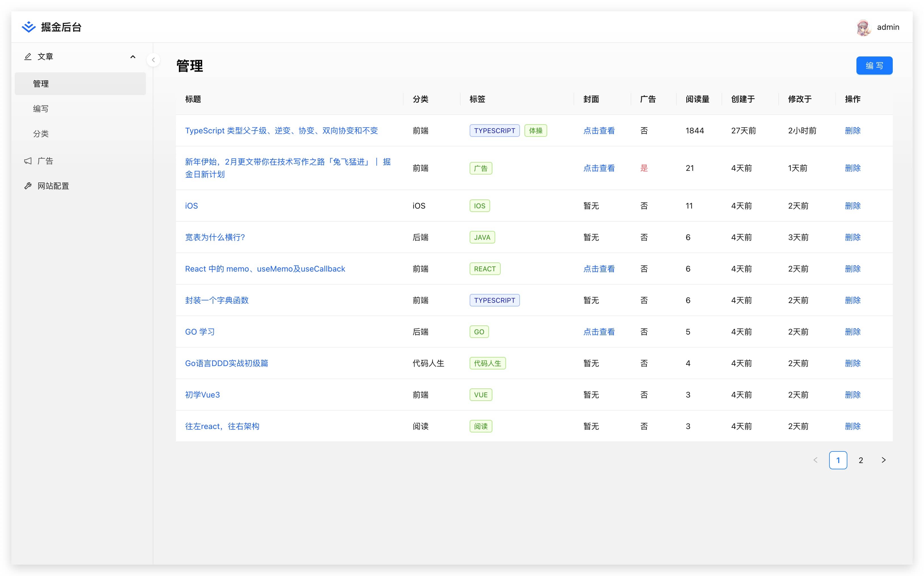Open the 封装一个字典函数 article
This screenshot has width=924, height=576.
click(216, 300)
